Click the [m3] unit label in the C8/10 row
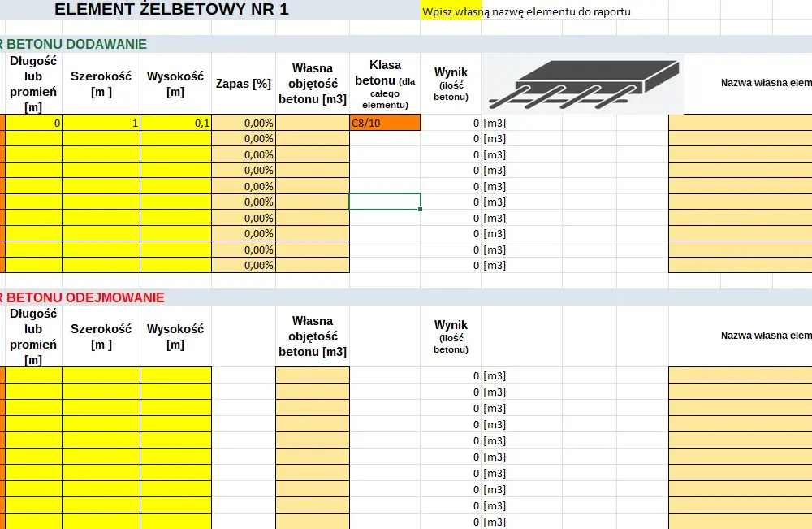 495,123
